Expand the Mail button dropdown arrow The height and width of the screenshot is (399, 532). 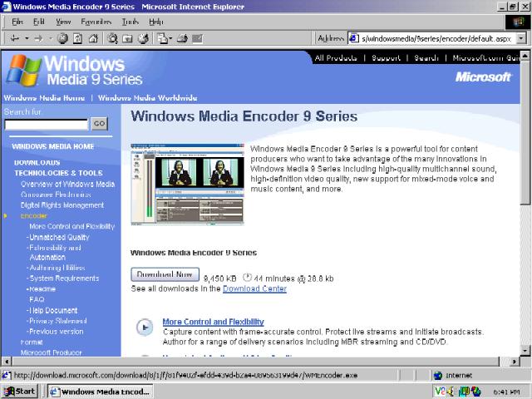point(170,38)
